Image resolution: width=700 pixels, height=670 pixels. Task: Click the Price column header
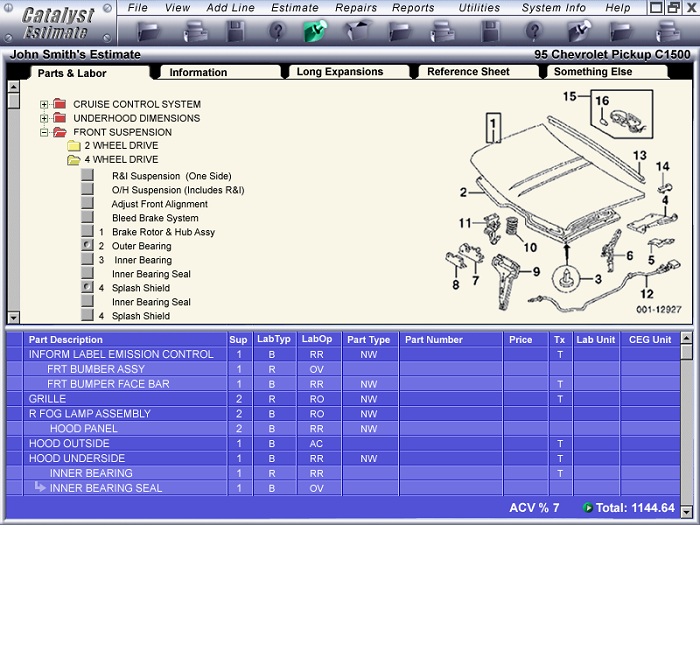(x=525, y=339)
